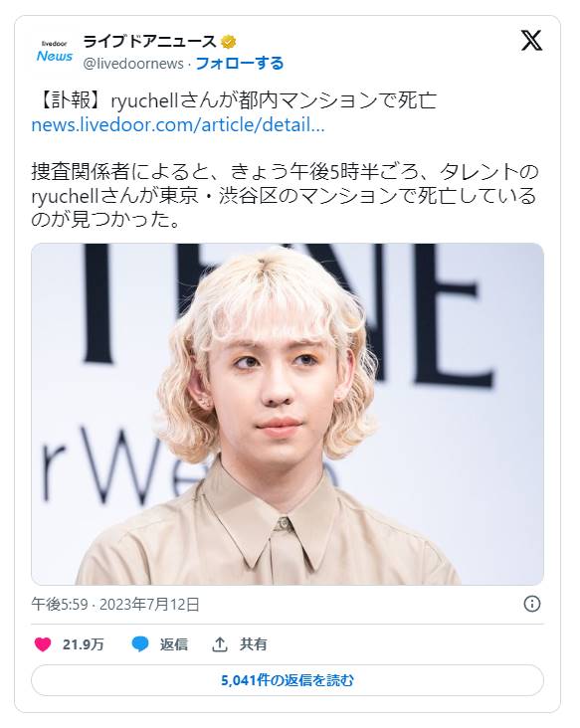The height and width of the screenshot is (728, 580).
Task: Like the post with the heart icon
Action: coord(43,644)
